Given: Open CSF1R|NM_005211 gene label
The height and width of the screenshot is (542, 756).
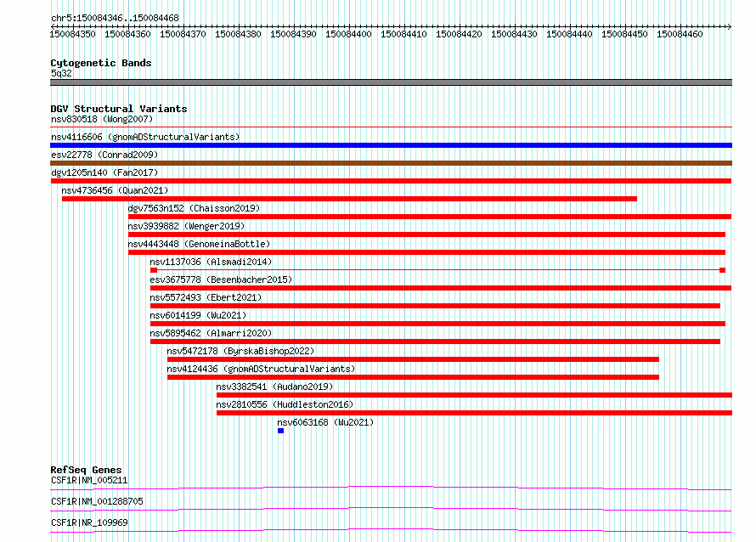Looking at the screenshot, I should pyautogui.click(x=89, y=480).
